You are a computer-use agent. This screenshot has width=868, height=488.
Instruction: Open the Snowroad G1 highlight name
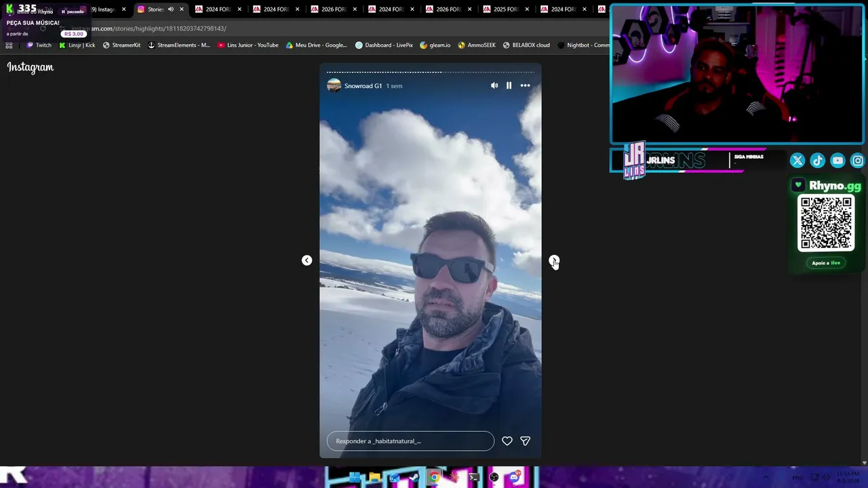(x=363, y=86)
